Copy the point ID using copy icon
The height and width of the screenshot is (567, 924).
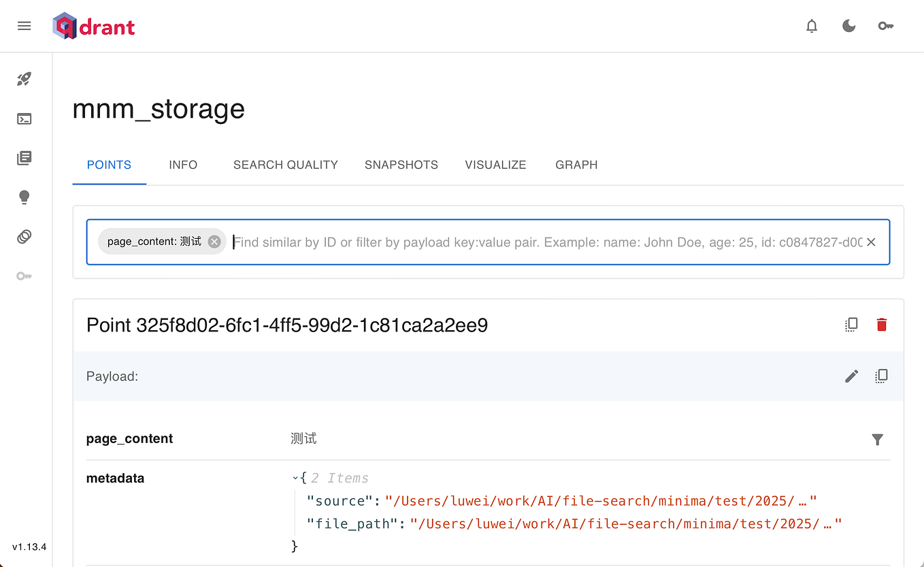(851, 325)
